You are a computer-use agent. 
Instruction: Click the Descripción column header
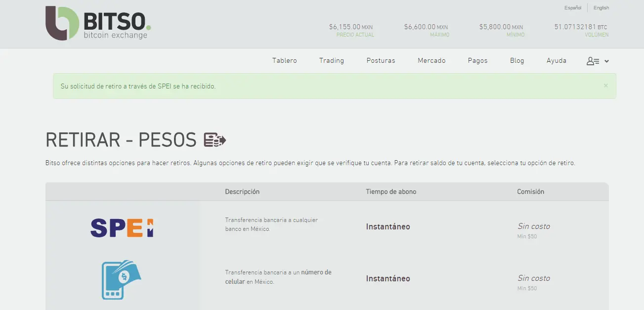pos(242,191)
